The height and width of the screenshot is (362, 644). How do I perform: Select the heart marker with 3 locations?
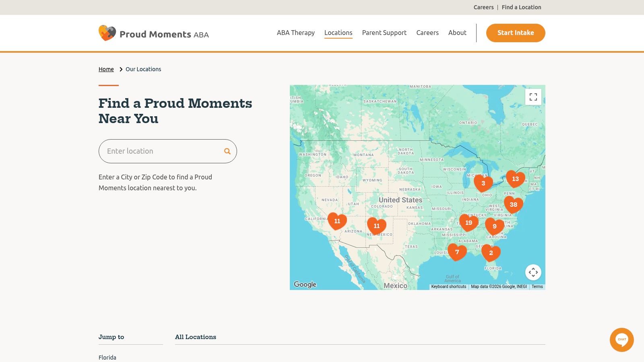(x=483, y=183)
